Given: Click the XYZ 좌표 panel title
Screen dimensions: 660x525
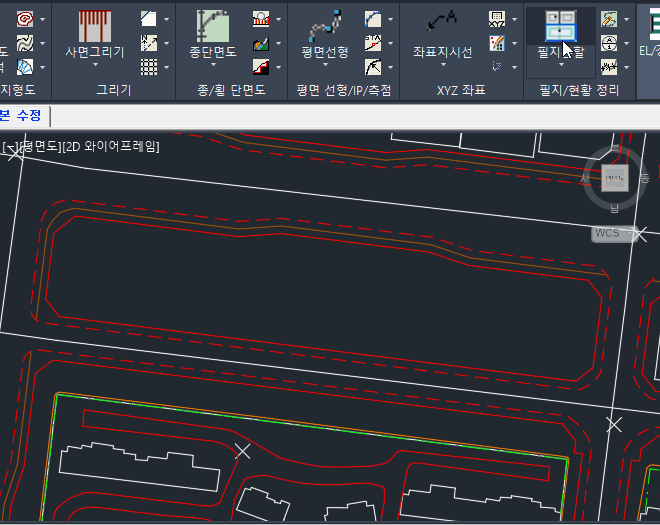Looking at the screenshot, I should tap(461, 90).
